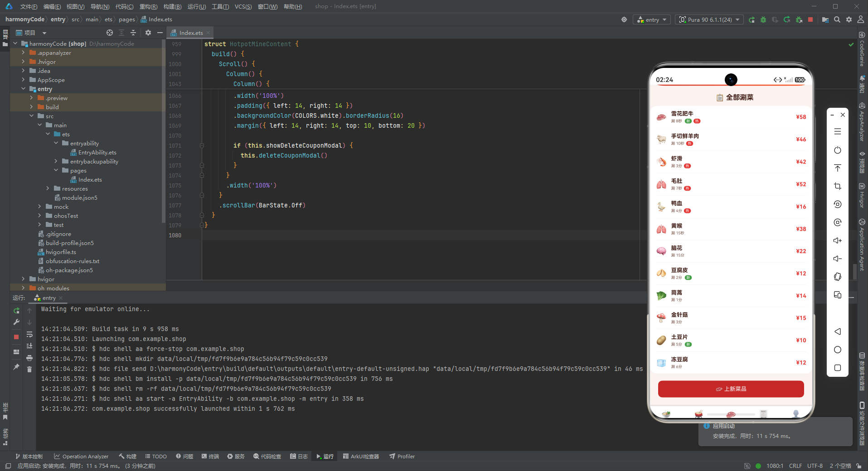868x471 pixels.
Task: Tap 上新菜品 button in emulator
Action: pos(731,389)
